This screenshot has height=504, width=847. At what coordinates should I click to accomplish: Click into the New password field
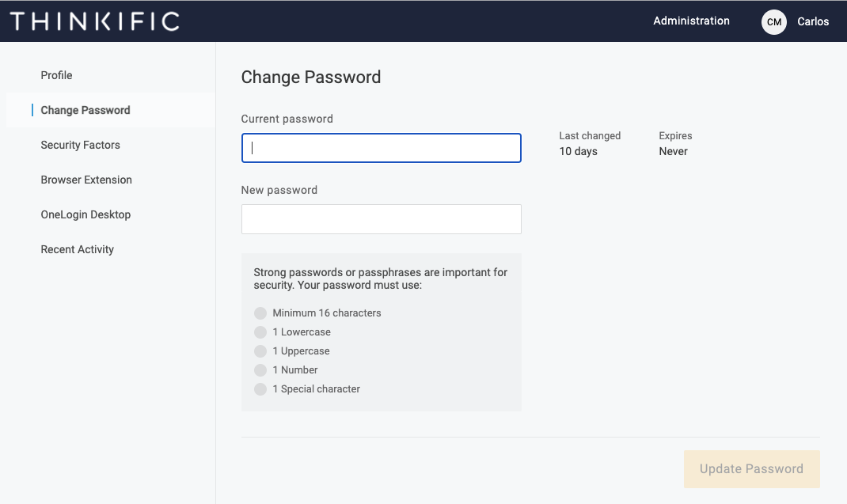(x=381, y=219)
